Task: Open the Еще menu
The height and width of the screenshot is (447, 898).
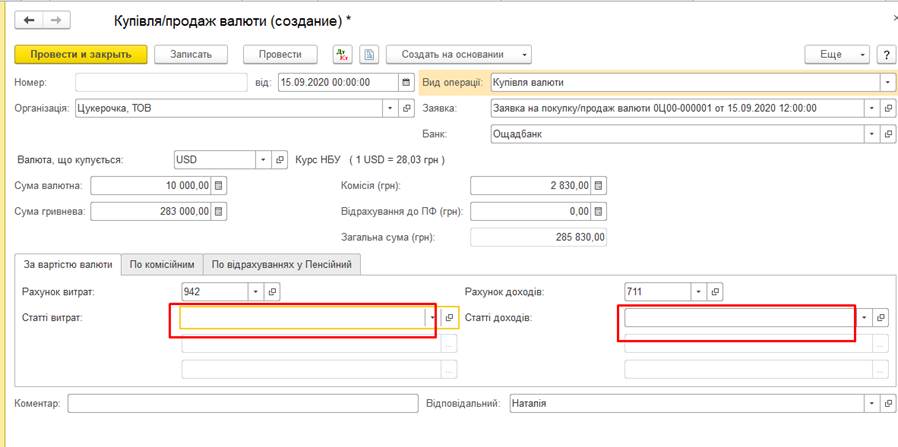Action: click(837, 54)
